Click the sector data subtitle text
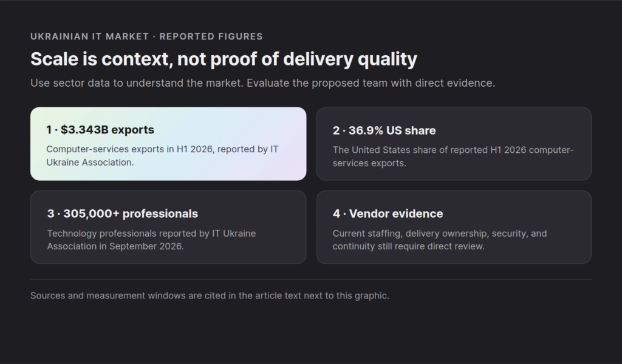The height and width of the screenshot is (364, 622). click(x=262, y=83)
